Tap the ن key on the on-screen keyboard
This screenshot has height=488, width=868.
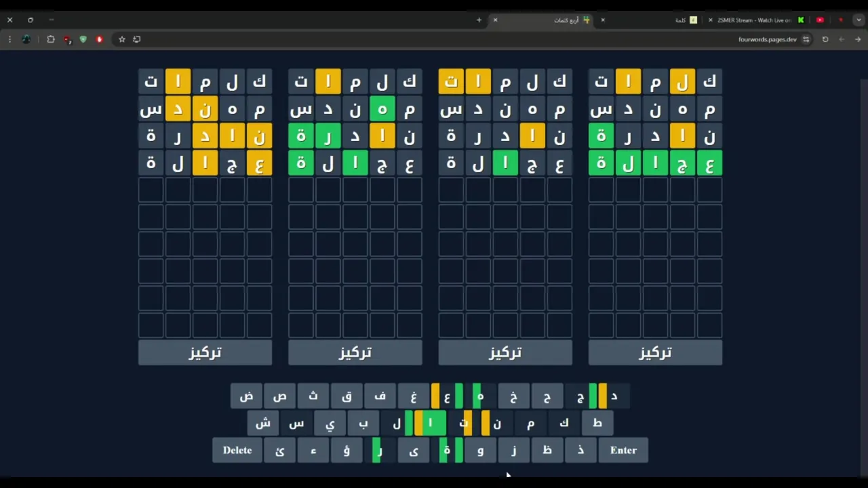click(x=497, y=424)
